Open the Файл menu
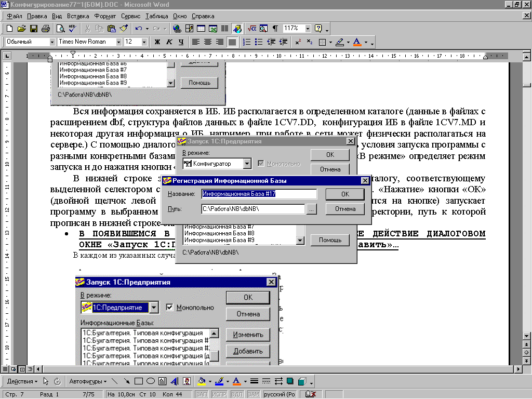The width and height of the screenshot is (532, 399). coord(15,16)
